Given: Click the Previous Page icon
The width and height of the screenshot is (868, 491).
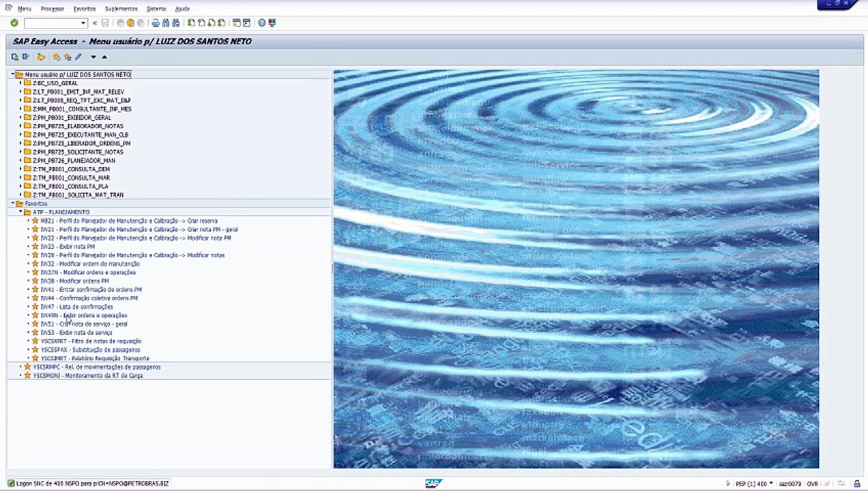Looking at the screenshot, I should click(x=201, y=23).
